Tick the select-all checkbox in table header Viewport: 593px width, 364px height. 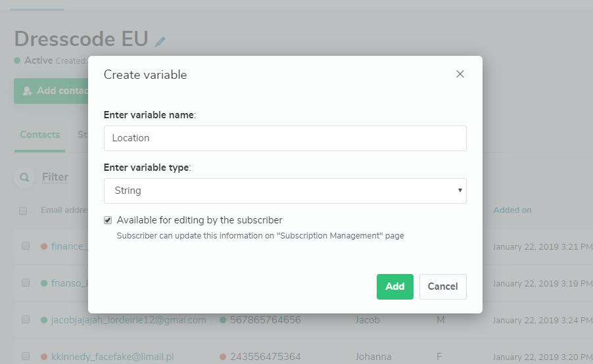[23, 211]
